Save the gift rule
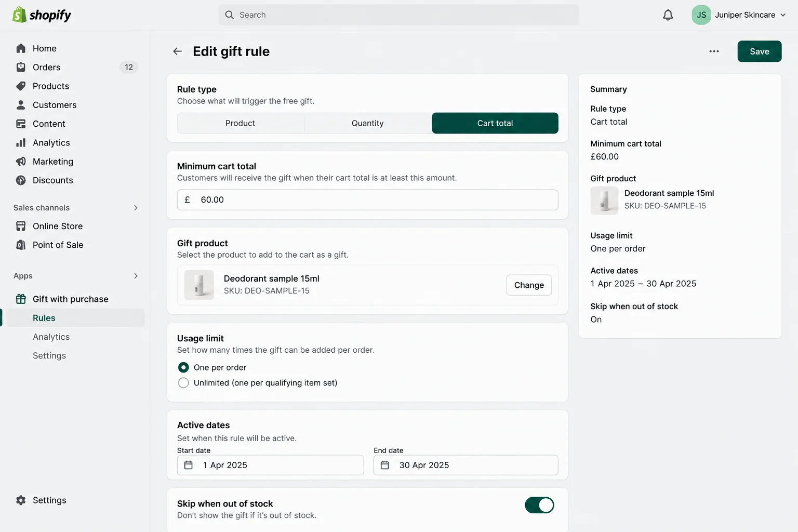Screen dimensions: 798x532 point(760,51)
